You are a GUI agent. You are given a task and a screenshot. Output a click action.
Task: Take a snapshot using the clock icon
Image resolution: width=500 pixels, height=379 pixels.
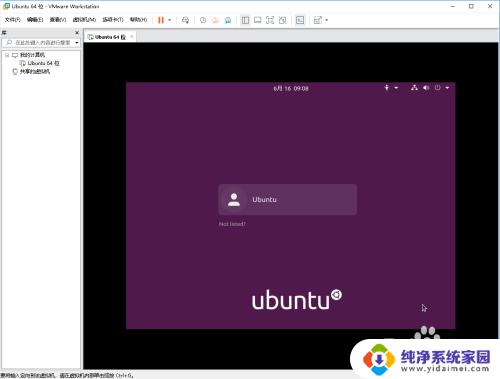coord(203,20)
